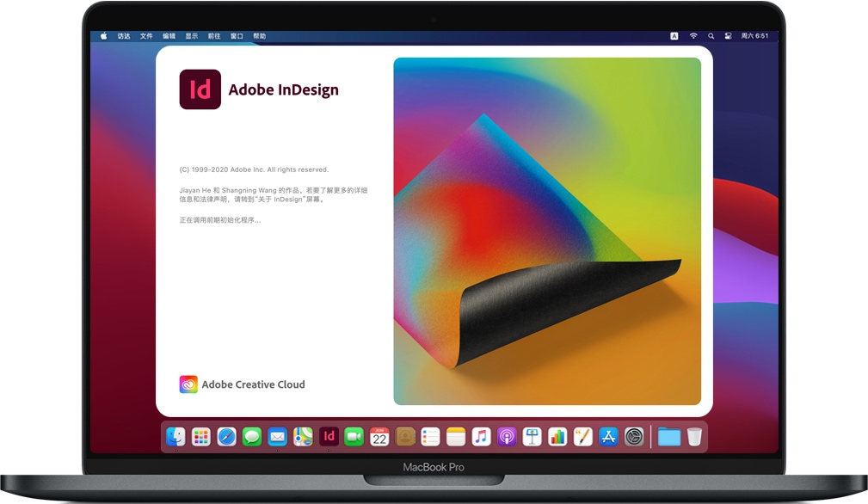Open the Notes app in Dock
The width and height of the screenshot is (868, 504).
tap(456, 437)
